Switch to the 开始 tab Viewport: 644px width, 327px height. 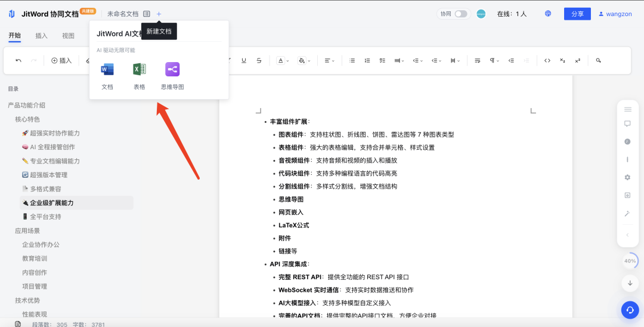pyautogui.click(x=14, y=35)
